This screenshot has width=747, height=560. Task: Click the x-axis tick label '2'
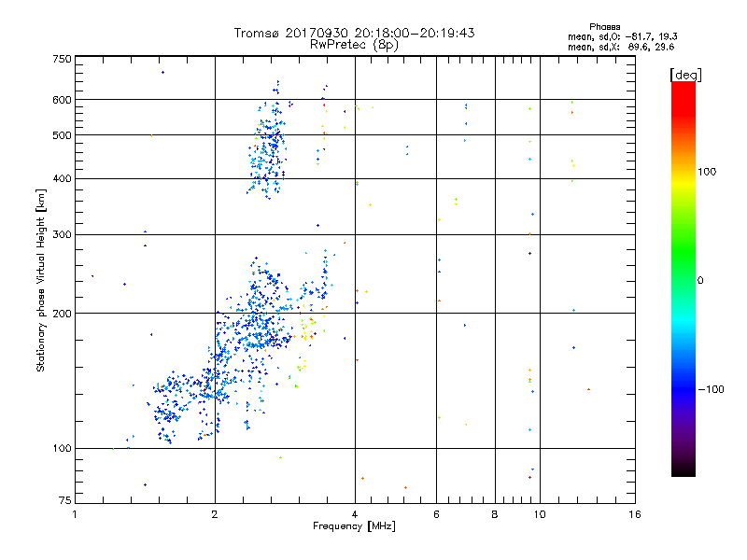tap(215, 514)
